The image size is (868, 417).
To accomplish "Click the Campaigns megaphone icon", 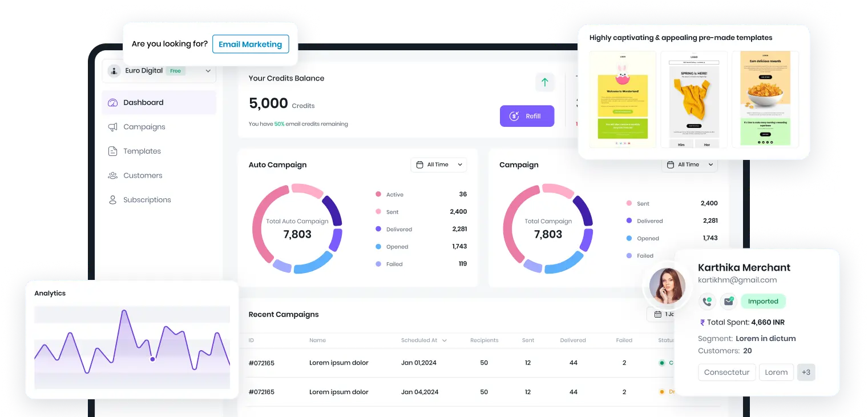I will 112,127.
